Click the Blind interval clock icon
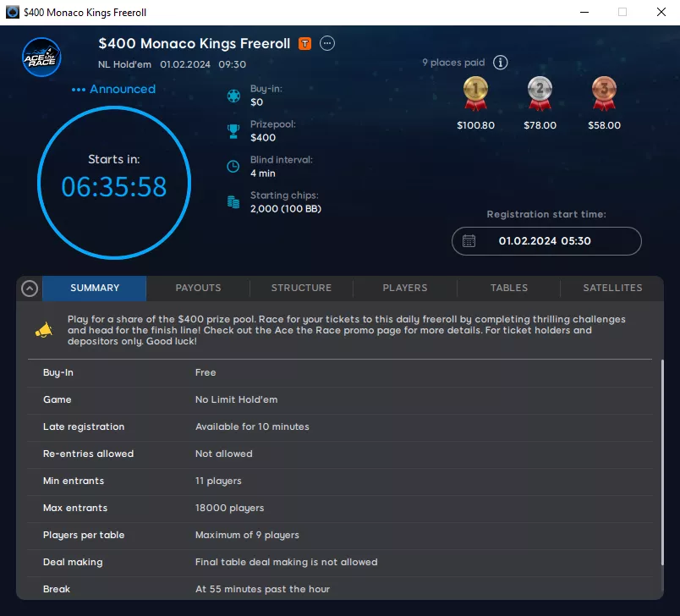 click(x=233, y=167)
